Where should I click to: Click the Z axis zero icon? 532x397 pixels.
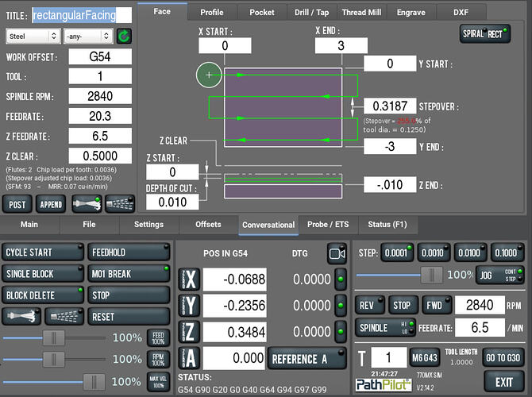(x=189, y=332)
